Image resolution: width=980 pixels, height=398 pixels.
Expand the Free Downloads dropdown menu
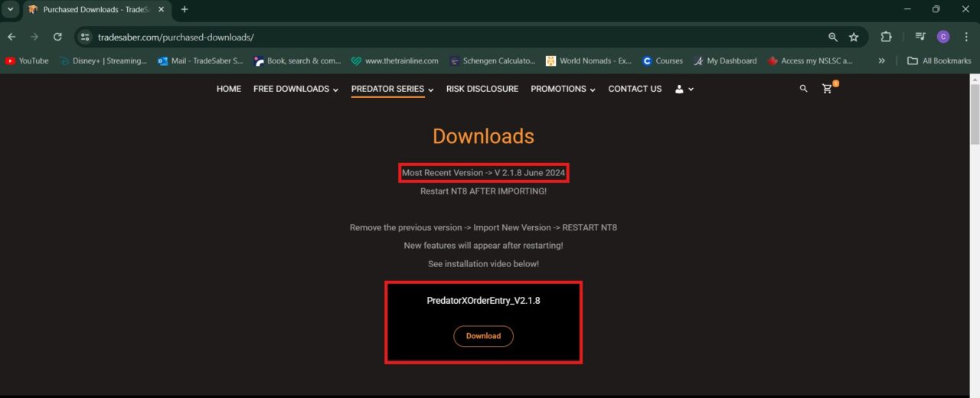(296, 89)
